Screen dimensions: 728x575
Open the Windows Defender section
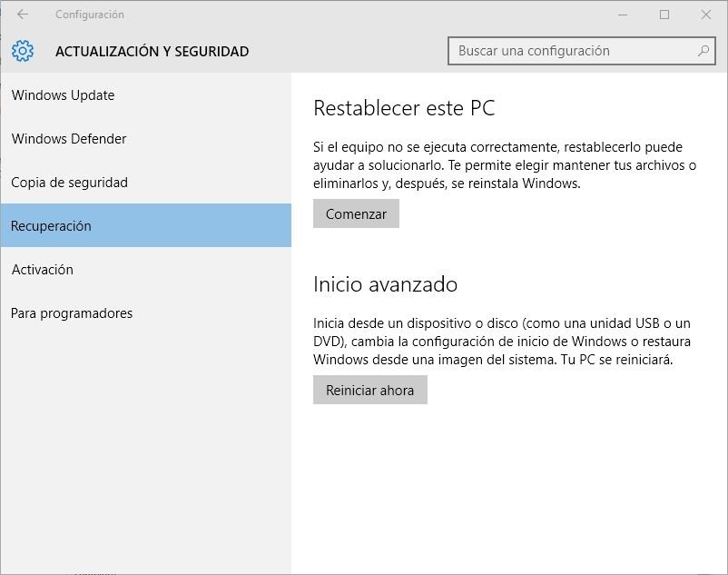point(146,139)
